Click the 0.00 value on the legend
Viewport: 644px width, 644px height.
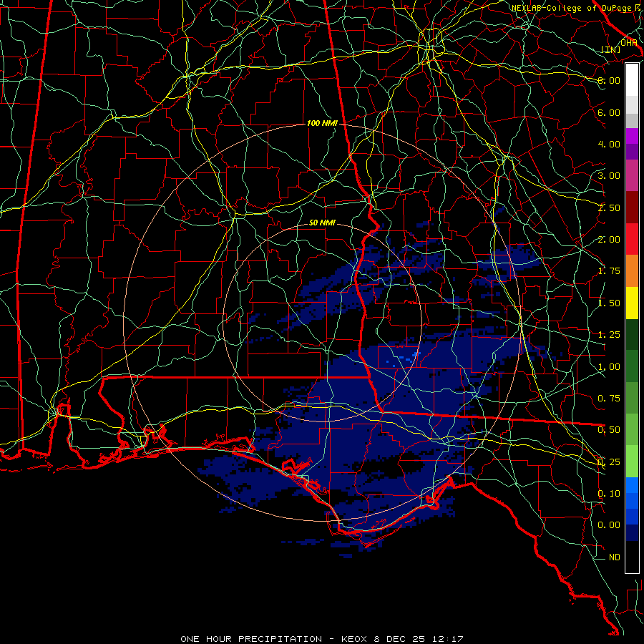coord(609,525)
